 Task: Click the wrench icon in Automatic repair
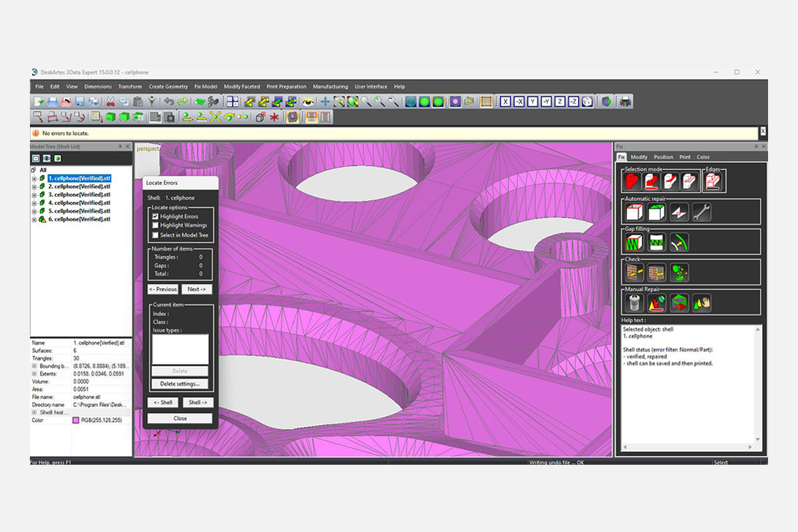coord(701,212)
